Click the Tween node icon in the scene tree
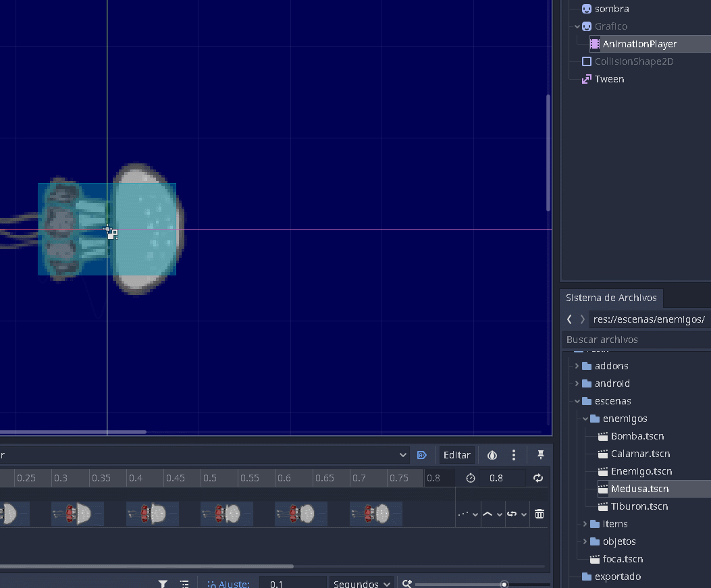Viewport: 711px width, 588px height. pos(586,78)
